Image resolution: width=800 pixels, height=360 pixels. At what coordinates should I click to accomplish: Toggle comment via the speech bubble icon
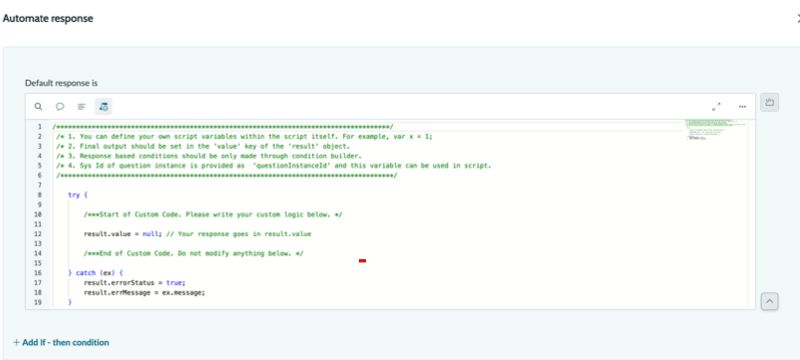[60, 107]
